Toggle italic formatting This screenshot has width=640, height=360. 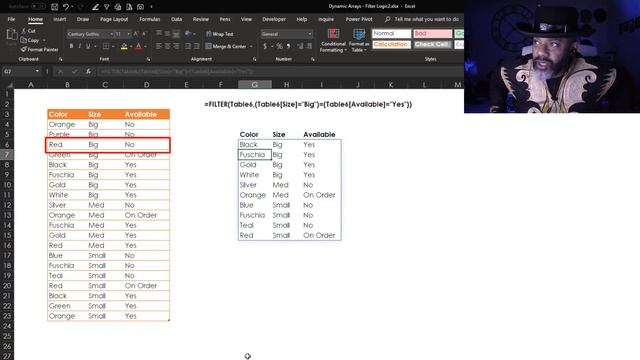80,47
